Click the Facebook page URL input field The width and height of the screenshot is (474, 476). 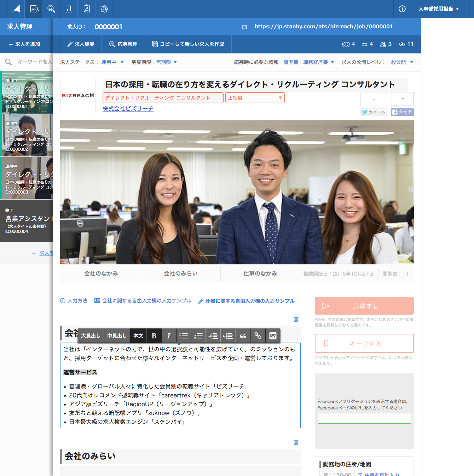(x=364, y=418)
